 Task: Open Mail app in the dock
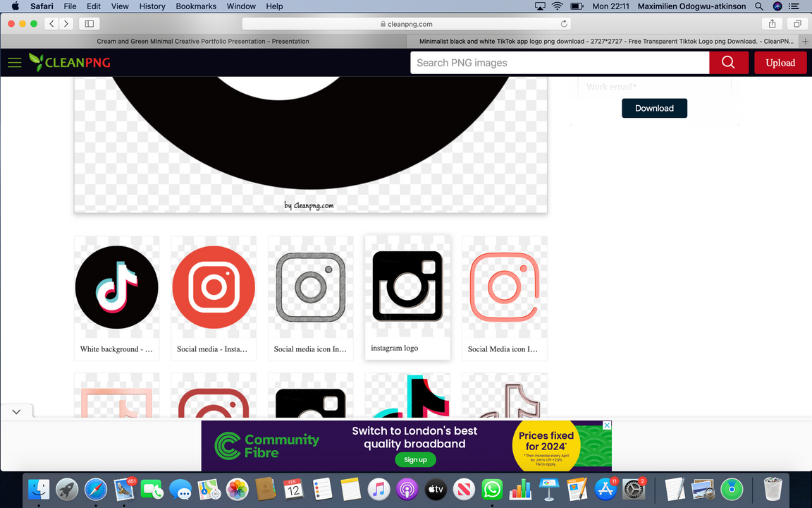pyautogui.click(x=124, y=489)
